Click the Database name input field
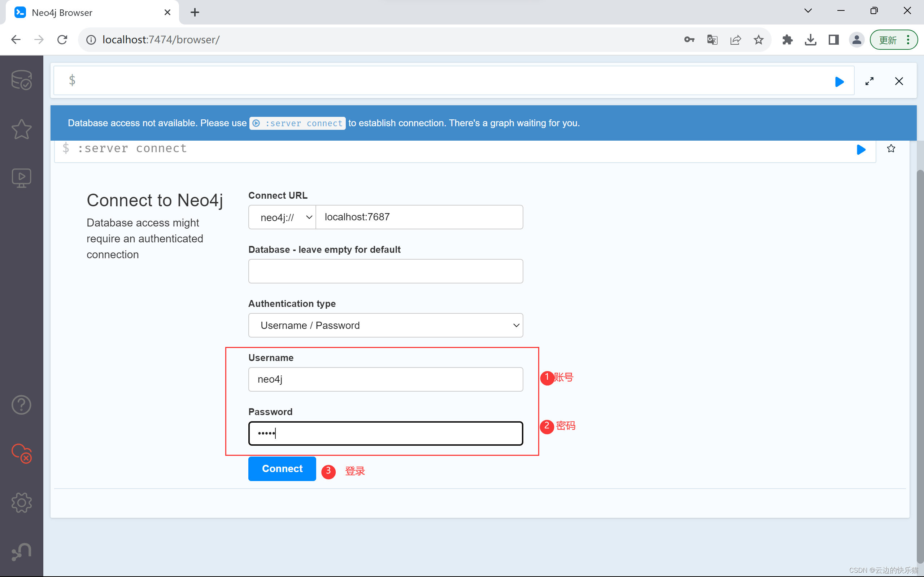Viewport: 924px width, 577px height. point(385,271)
